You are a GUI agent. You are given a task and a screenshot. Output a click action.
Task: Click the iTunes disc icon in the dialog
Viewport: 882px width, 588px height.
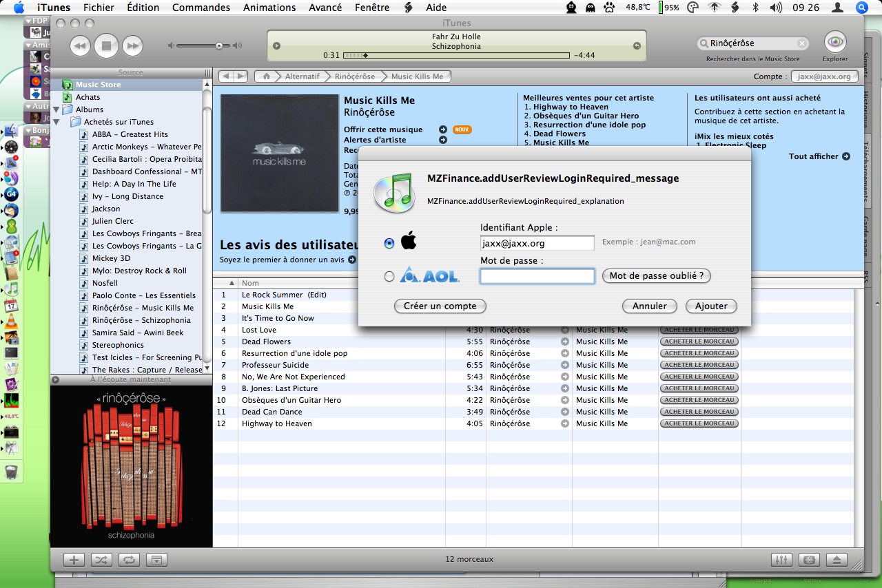395,192
